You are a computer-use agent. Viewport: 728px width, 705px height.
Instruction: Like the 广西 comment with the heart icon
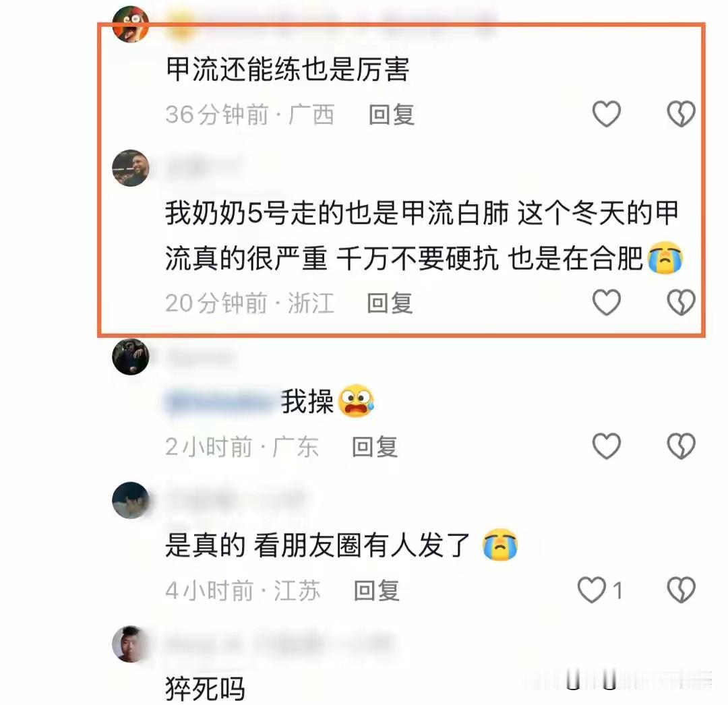coord(607,114)
